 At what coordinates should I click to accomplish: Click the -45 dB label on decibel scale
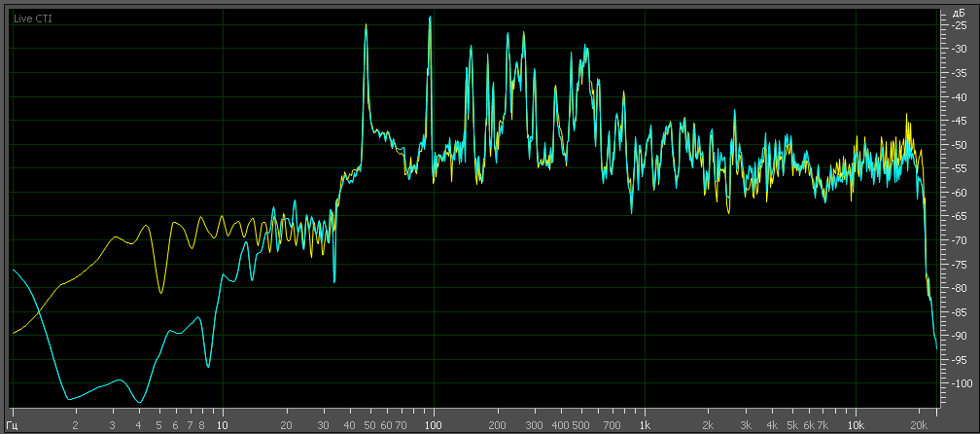coord(958,122)
